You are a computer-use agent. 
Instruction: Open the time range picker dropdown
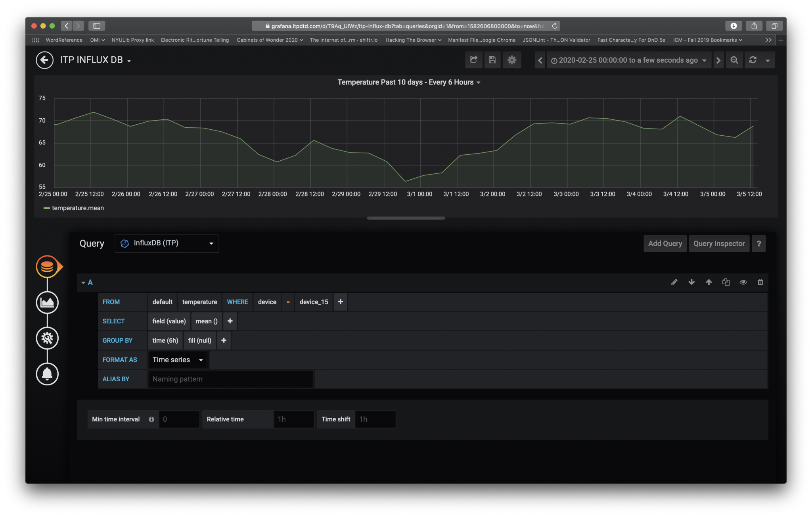pos(629,60)
